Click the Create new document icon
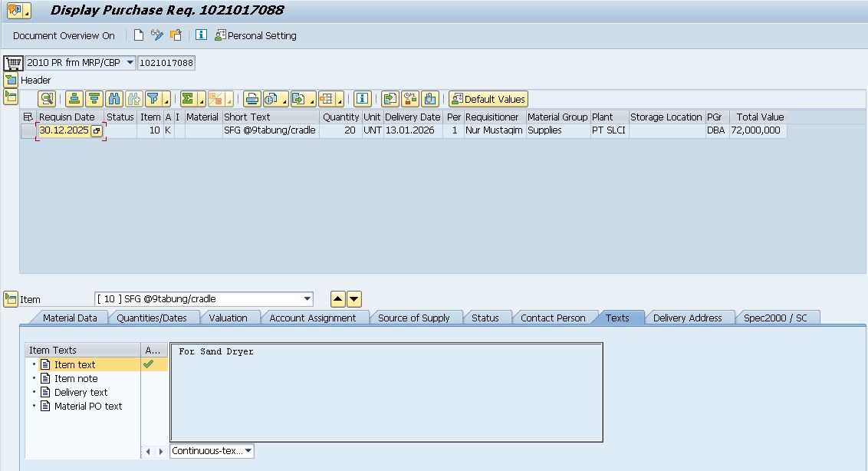Viewport: 868px width, 471px height. click(139, 35)
